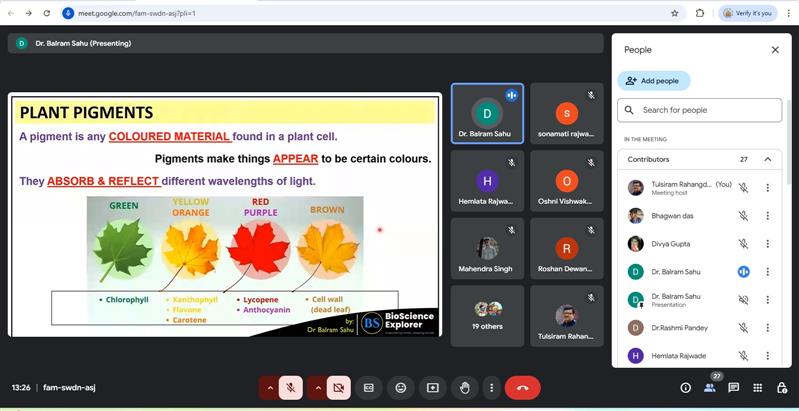Open more options for Dr.Rashmi Pandey
Screen dimensions: 799x411
click(767, 327)
